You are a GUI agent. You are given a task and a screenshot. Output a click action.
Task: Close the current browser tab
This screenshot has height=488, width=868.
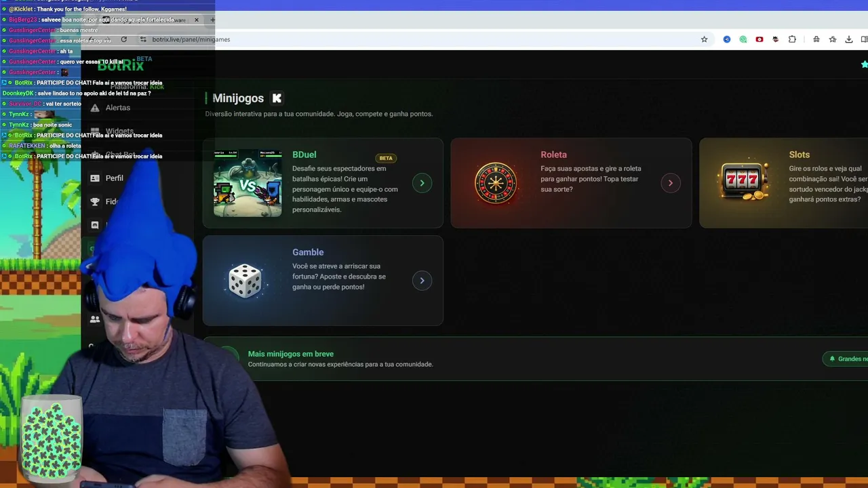pos(197,20)
